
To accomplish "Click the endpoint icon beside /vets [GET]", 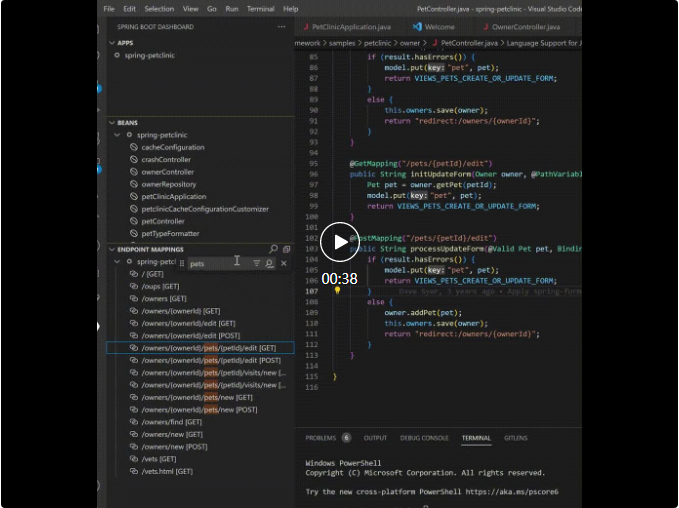I will click(134, 459).
